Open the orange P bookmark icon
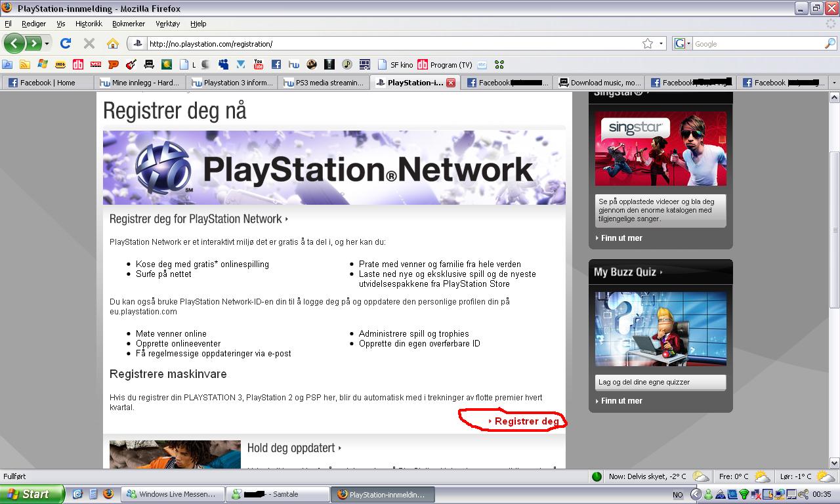 coord(114,64)
